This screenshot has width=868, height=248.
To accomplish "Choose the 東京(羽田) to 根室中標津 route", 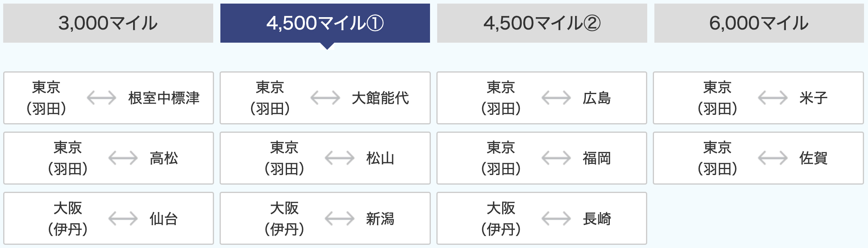I will click(x=108, y=98).
